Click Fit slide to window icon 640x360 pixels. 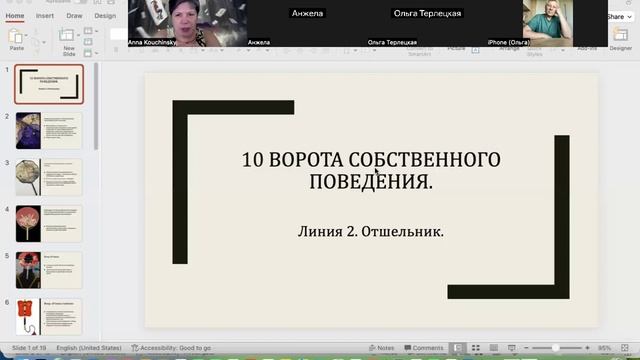tap(624, 348)
